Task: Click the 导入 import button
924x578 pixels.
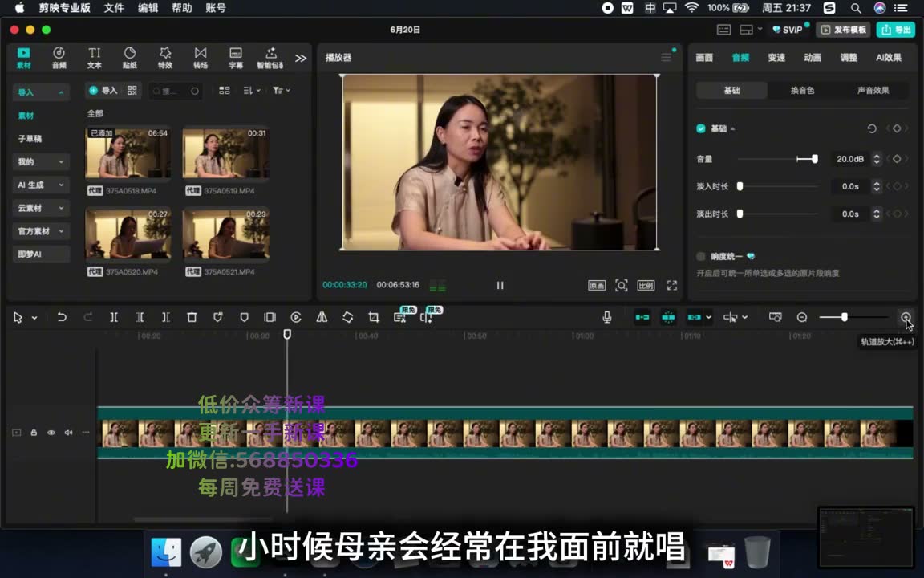Action: [103, 90]
